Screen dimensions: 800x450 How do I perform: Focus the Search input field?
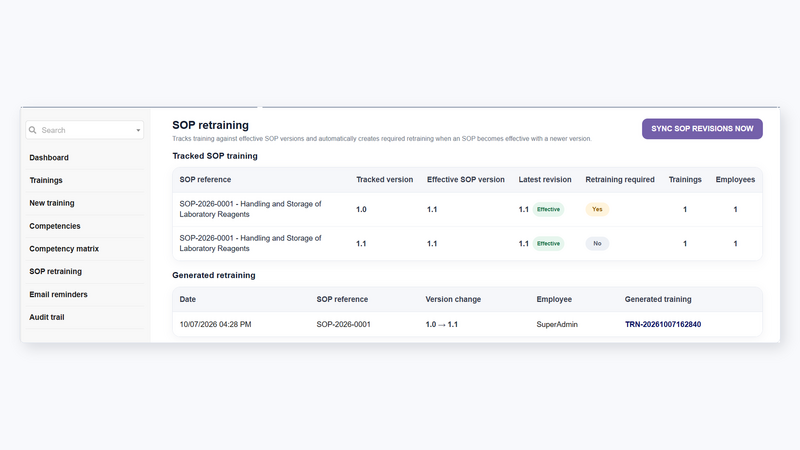pyautogui.click(x=85, y=130)
